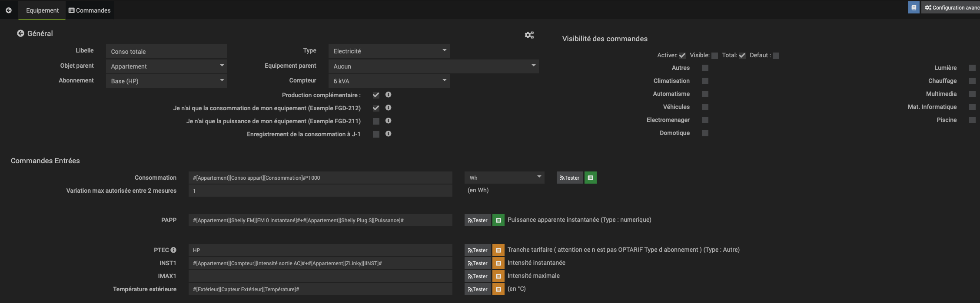980x303 pixels.
Task: Click the Libelle field containing Conso totale
Action: [166, 52]
